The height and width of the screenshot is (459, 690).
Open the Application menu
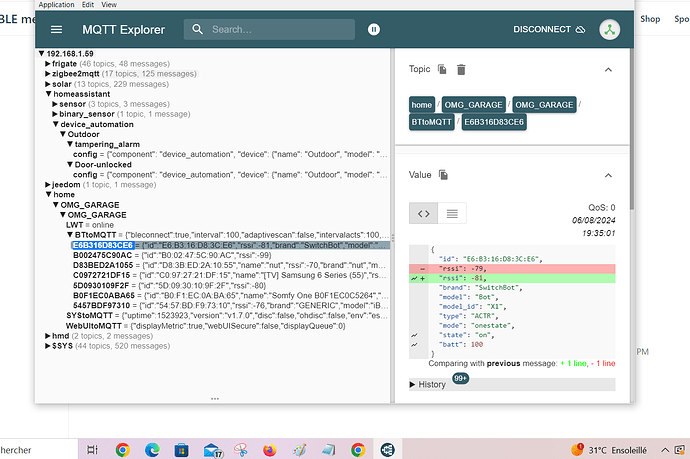[56, 4]
